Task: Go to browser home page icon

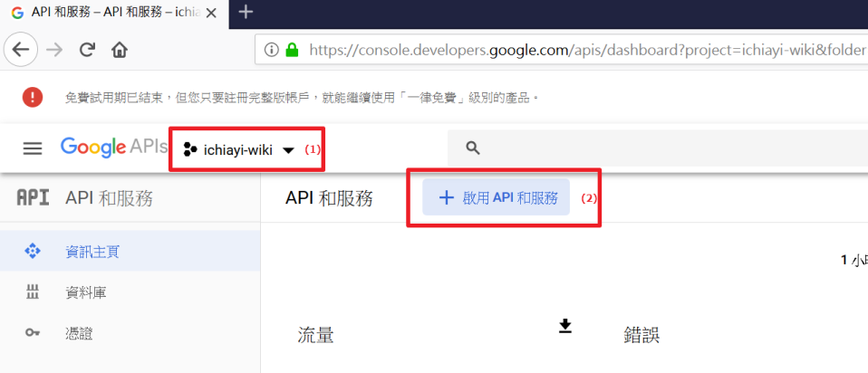Action: coord(120,50)
